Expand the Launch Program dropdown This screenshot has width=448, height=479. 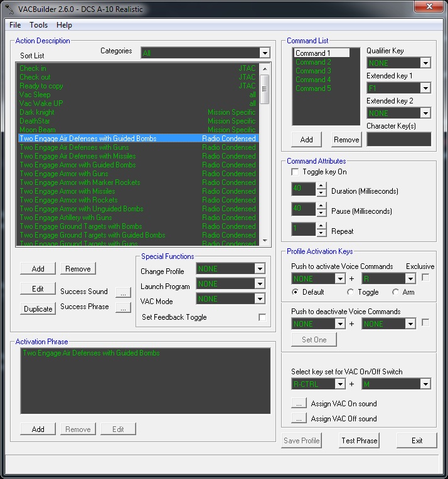tap(260, 284)
